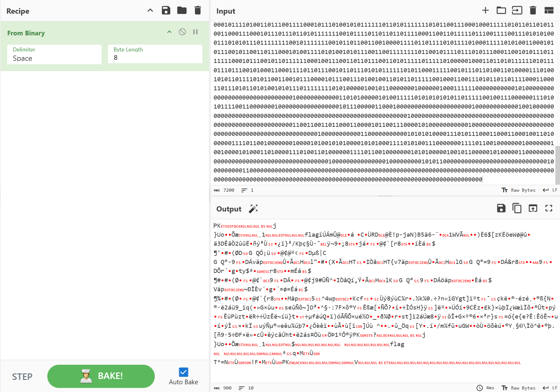The image size is (560, 392).
Task: Disable the From Binary operation
Action: pyautogui.click(x=182, y=32)
